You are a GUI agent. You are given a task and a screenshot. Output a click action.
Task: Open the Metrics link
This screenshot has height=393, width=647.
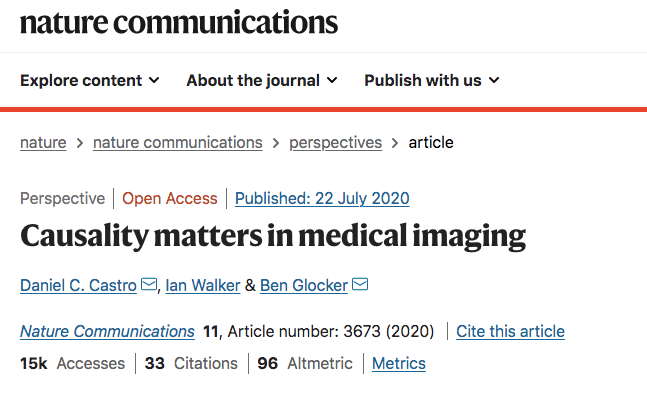coord(399,364)
